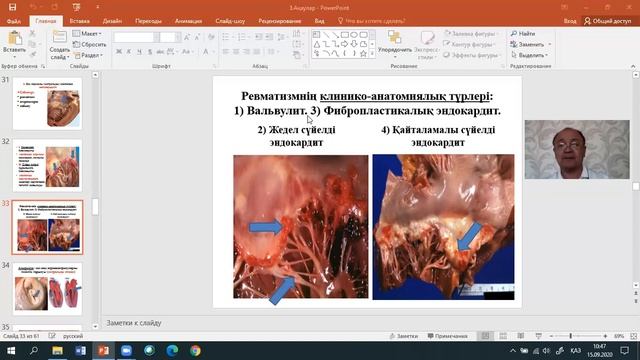Toggle justify text alignment
The image size is (640, 360).
257,52
